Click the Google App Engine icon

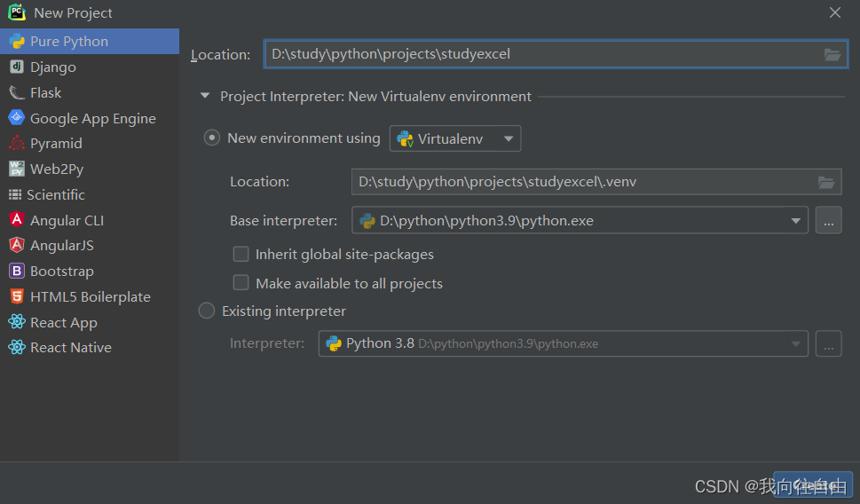coord(16,118)
